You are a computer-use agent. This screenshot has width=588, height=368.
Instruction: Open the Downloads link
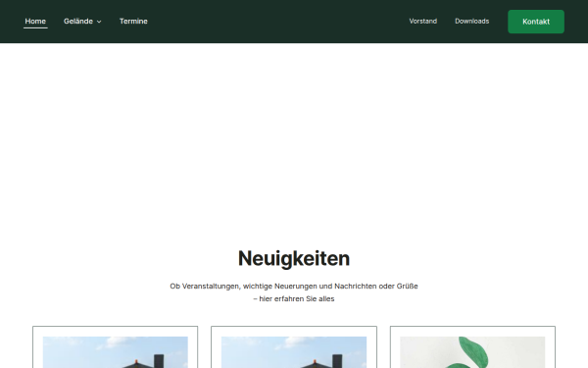point(471,22)
